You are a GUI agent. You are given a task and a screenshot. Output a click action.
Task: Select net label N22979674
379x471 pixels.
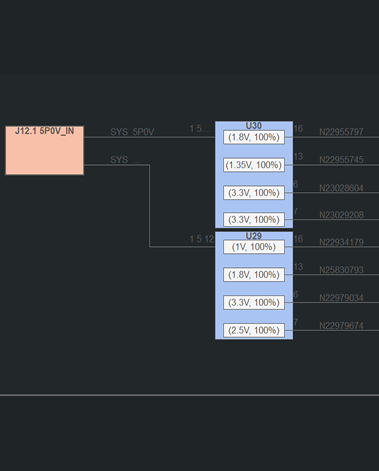coord(341,325)
